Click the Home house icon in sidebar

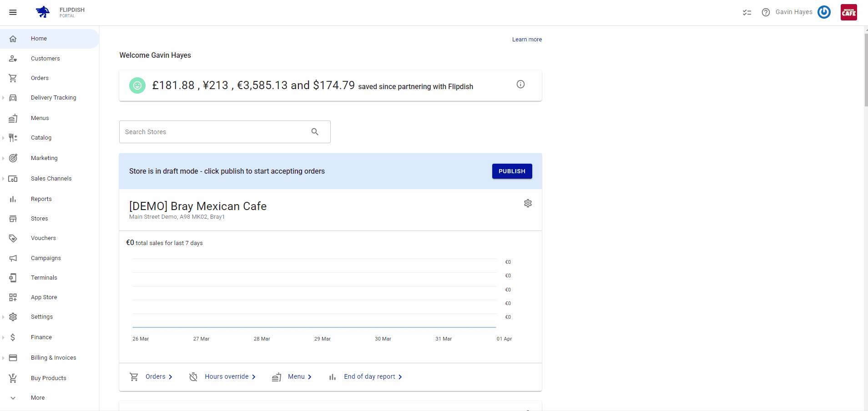[x=13, y=39]
